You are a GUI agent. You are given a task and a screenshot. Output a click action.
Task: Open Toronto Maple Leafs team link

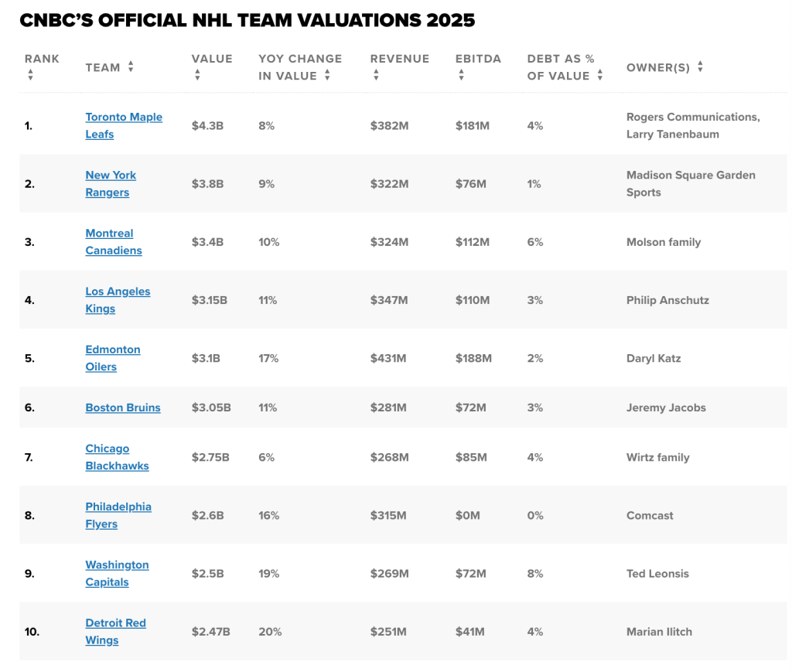[x=124, y=126]
